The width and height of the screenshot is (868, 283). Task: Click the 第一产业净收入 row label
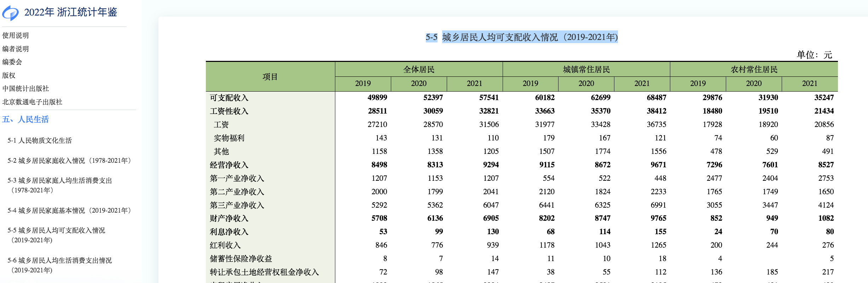click(x=237, y=178)
